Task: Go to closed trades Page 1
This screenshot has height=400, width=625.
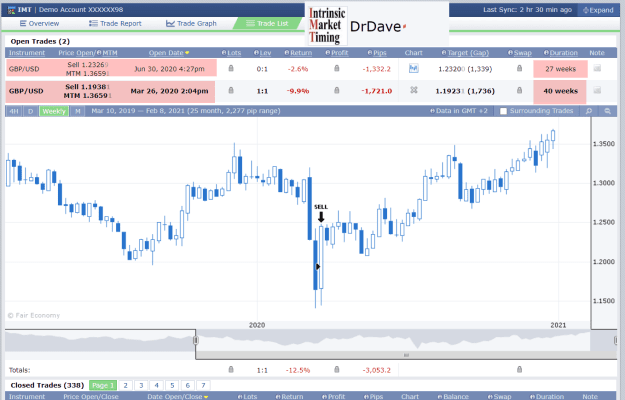Action: pos(103,385)
